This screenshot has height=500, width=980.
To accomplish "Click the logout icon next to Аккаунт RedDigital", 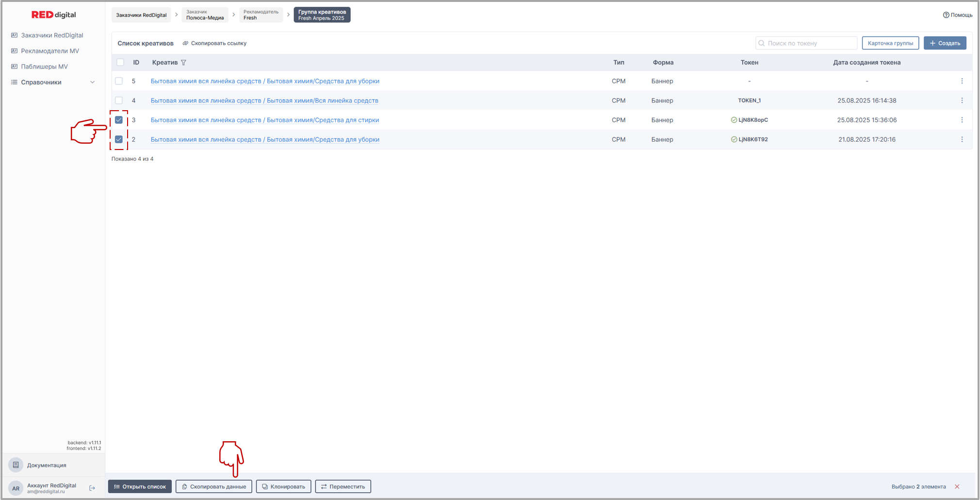I will [92, 488].
